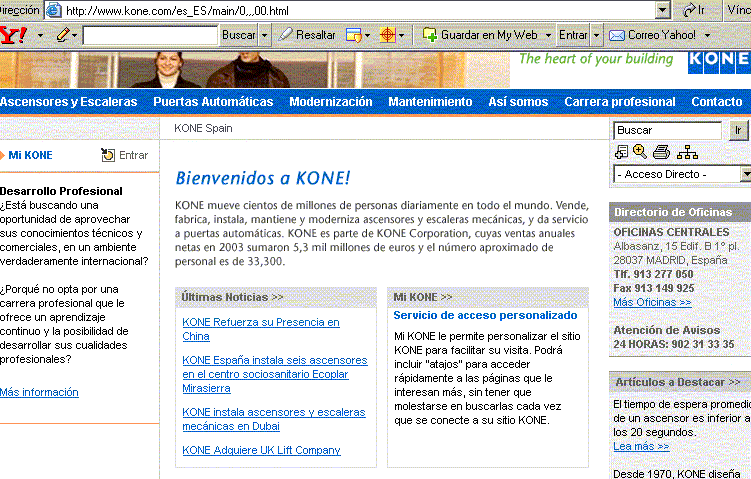Focus the Yahoo toolbar search box

coord(150,35)
